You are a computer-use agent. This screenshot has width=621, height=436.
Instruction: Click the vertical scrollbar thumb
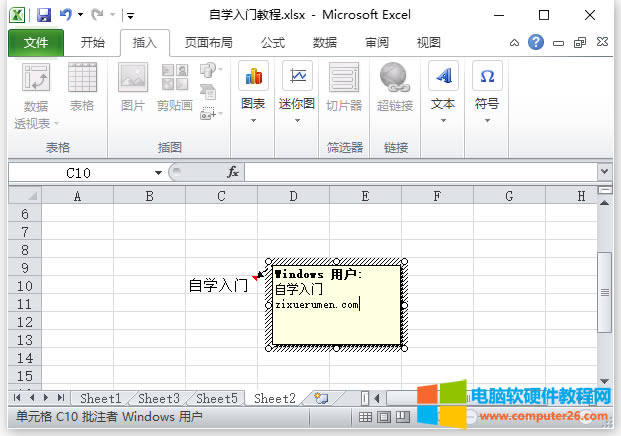tap(604, 292)
